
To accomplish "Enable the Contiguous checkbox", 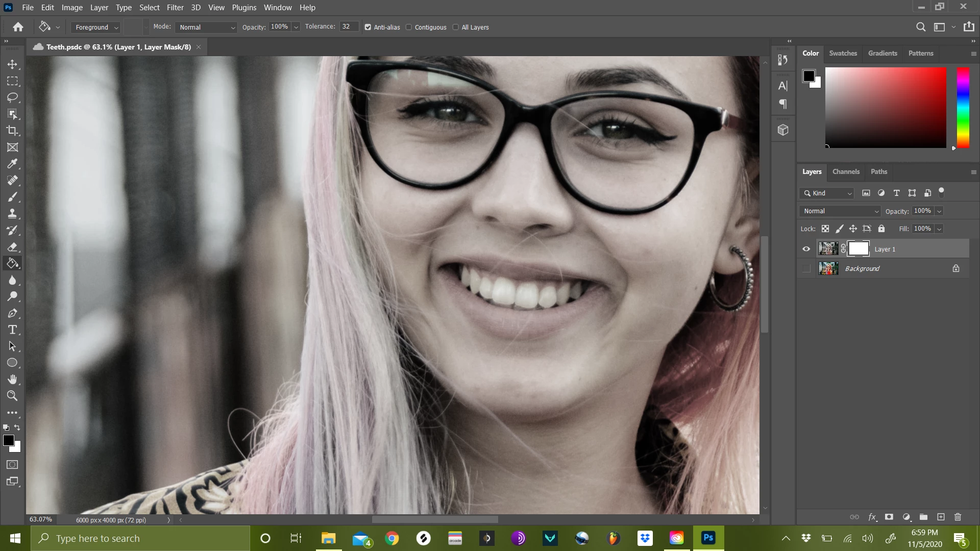I will pyautogui.click(x=409, y=28).
